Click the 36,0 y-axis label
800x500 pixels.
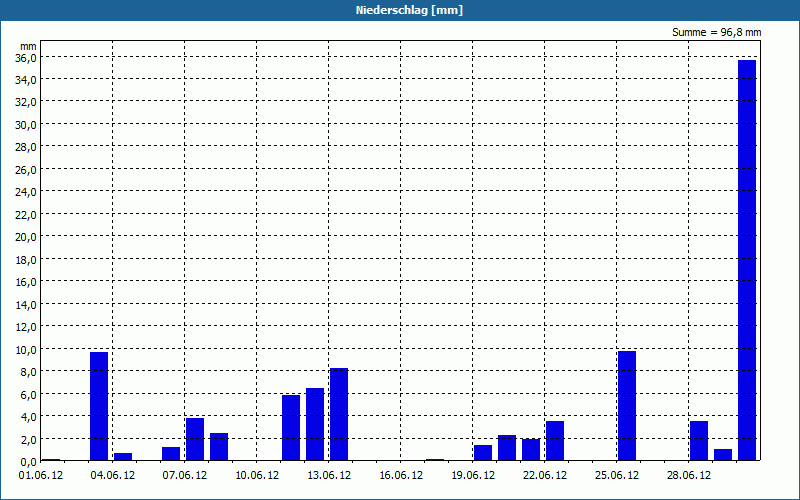pos(26,58)
